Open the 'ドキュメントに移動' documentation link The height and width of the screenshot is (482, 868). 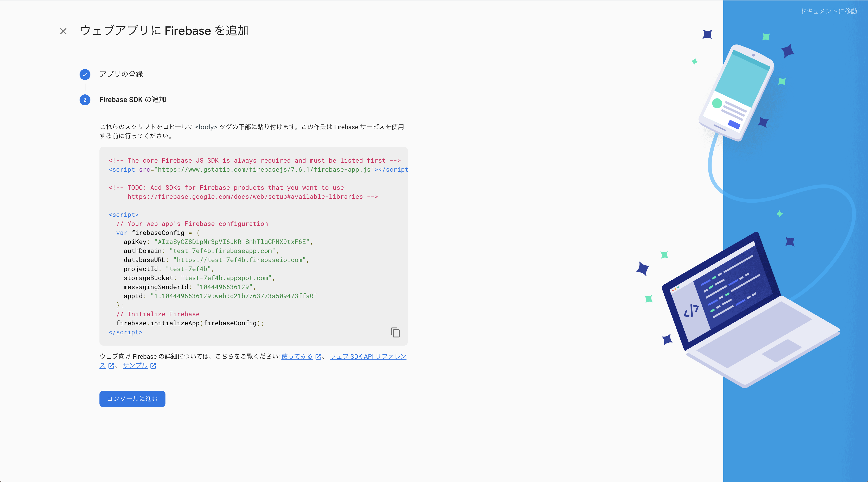[829, 11]
